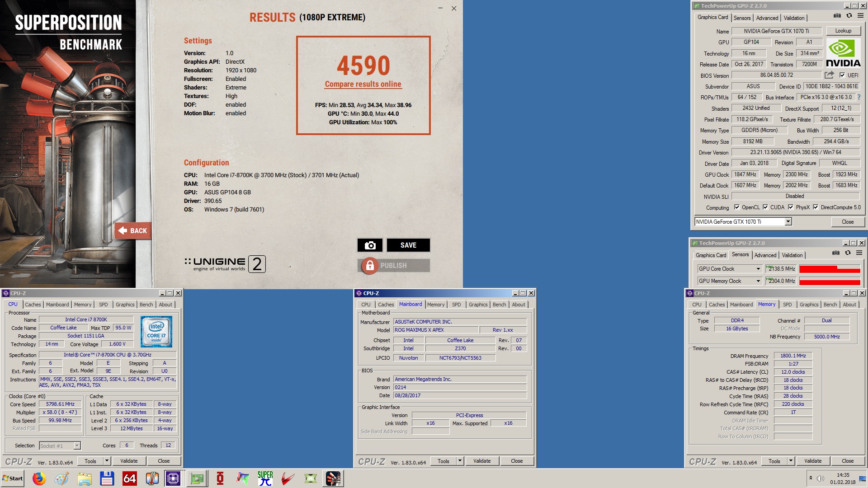868x488 pixels.
Task: Open Super PI from the taskbar
Action: [265, 478]
